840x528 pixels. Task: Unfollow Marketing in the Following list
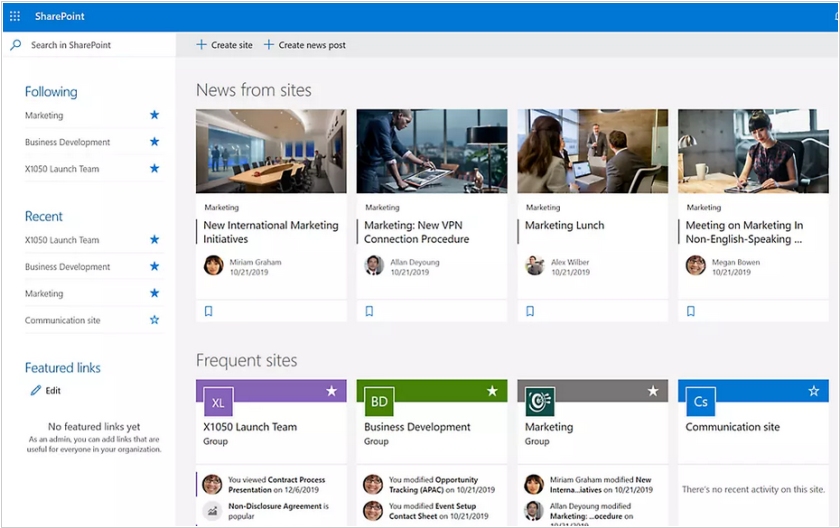pos(154,116)
